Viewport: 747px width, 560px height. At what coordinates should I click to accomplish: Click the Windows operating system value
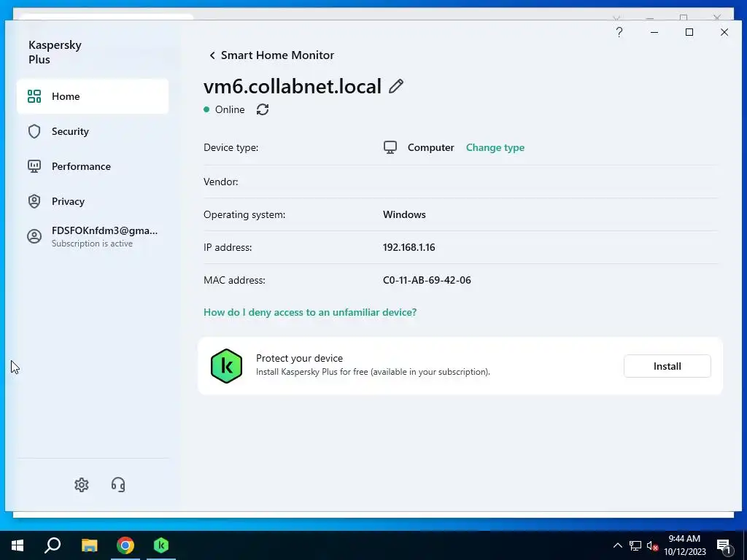(404, 215)
